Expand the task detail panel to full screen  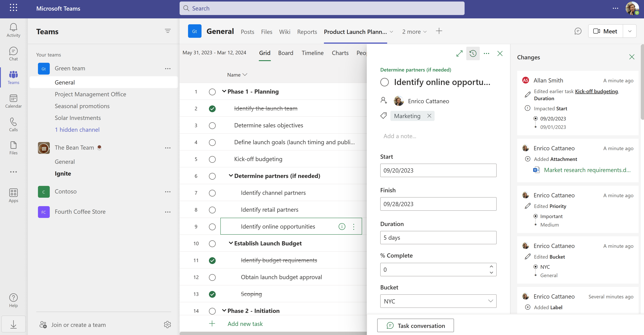(x=460, y=53)
